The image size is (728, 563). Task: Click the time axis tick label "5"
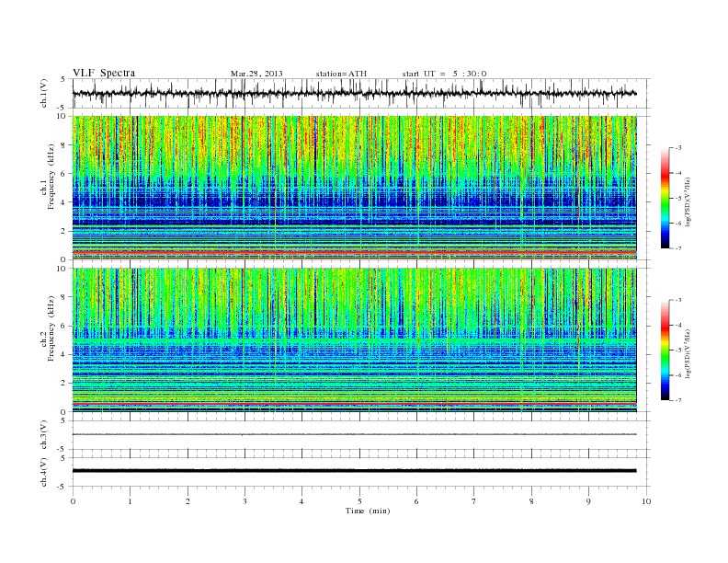[359, 501]
